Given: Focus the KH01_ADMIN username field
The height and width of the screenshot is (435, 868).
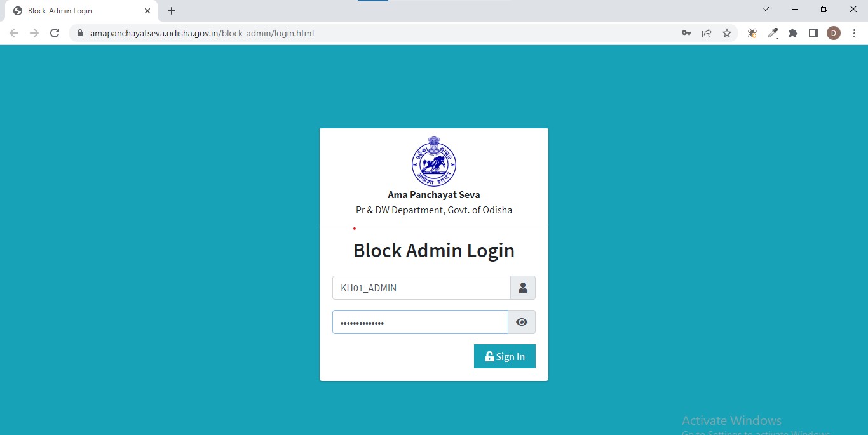Looking at the screenshot, I should click(x=421, y=288).
